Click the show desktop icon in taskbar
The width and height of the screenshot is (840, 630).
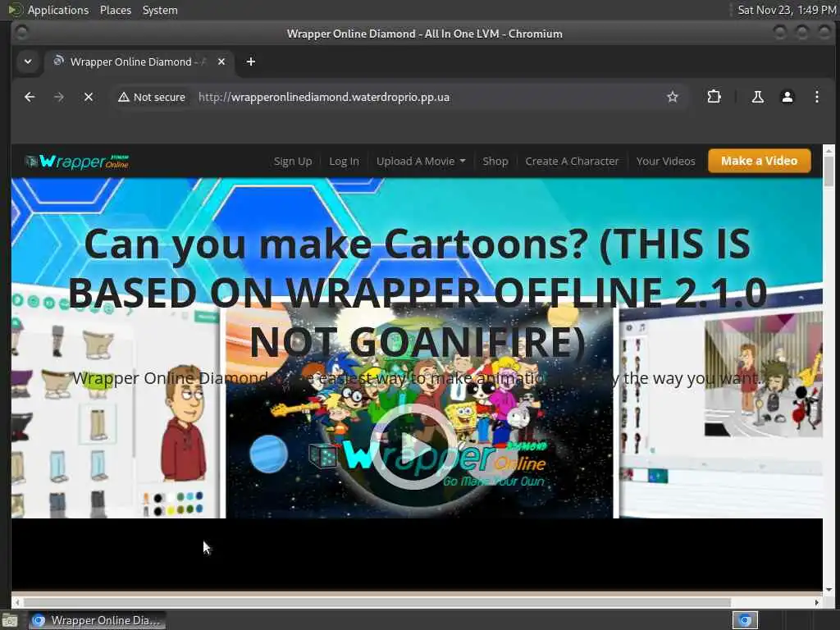tap(10, 620)
